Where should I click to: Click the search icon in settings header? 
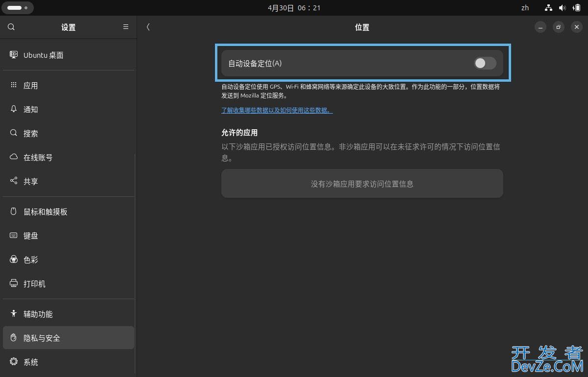pyautogui.click(x=11, y=27)
